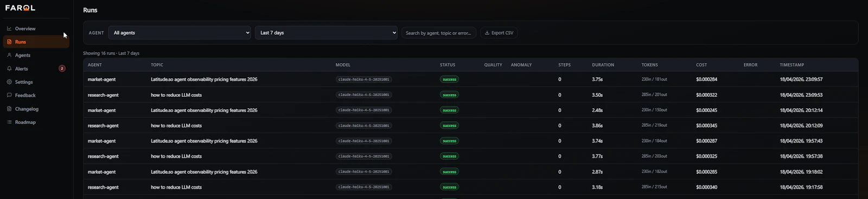868x199 pixels.
Task: Click tokens 230in / 184out
Action: pyautogui.click(x=654, y=141)
